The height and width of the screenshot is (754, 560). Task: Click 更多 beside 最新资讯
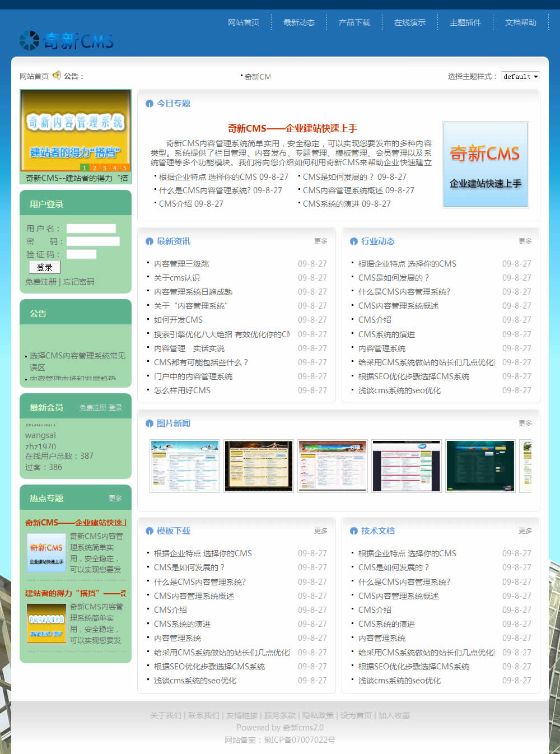click(x=320, y=241)
